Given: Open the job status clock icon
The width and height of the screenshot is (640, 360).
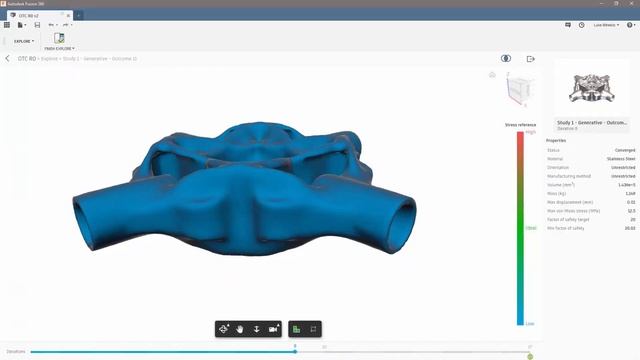Looking at the screenshot, I should coord(582,25).
